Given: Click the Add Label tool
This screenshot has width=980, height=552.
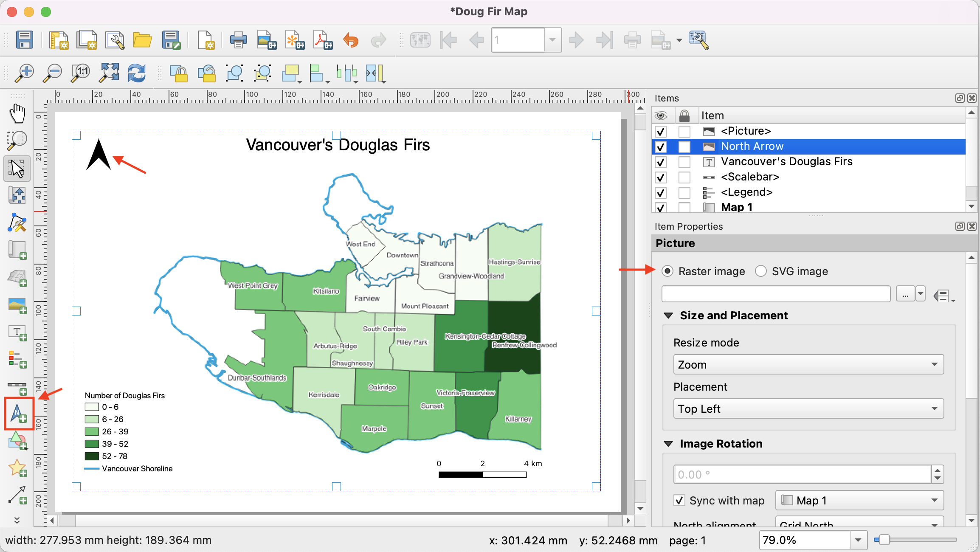Looking at the screenshot, I should tap(17, 332).
